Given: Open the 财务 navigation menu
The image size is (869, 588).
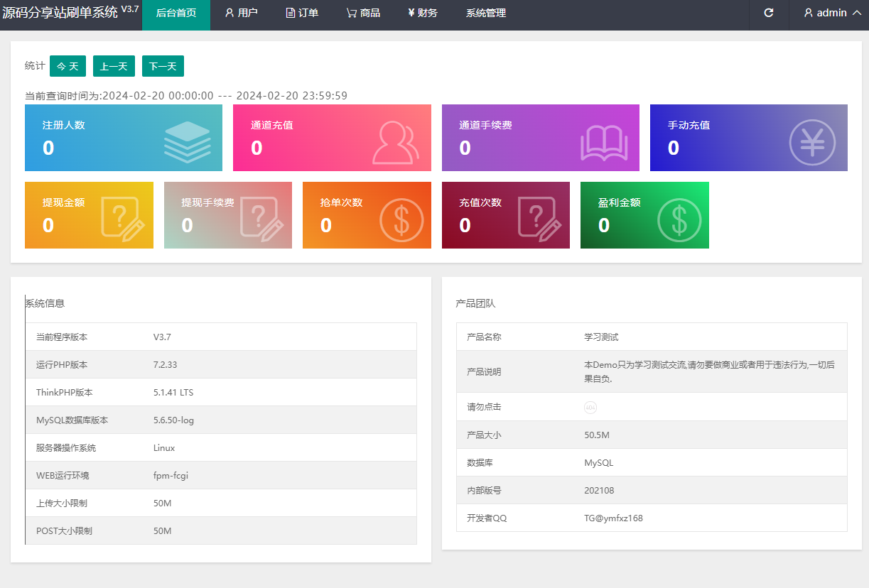Looking at the screenshot, I should 423,13.
